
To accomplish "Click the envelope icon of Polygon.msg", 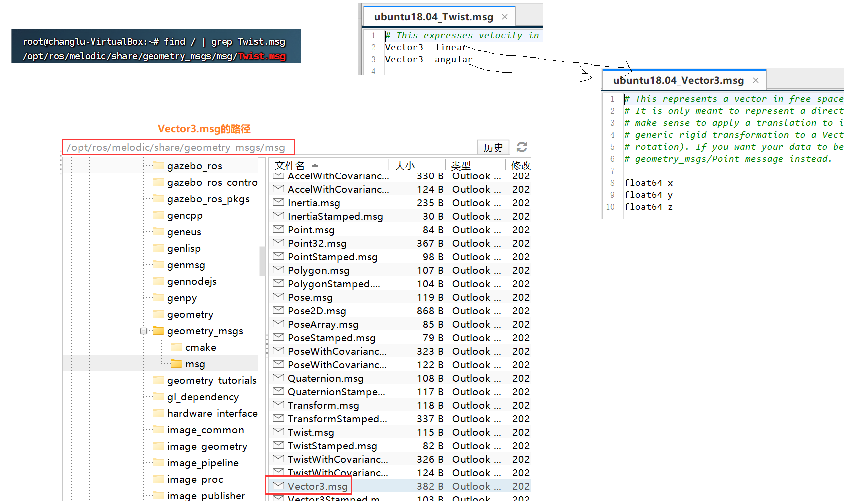I will click(278, 270).
